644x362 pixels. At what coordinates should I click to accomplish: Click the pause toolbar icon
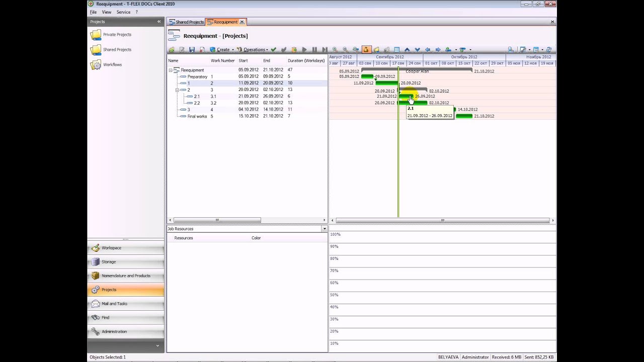coord(314,50)
